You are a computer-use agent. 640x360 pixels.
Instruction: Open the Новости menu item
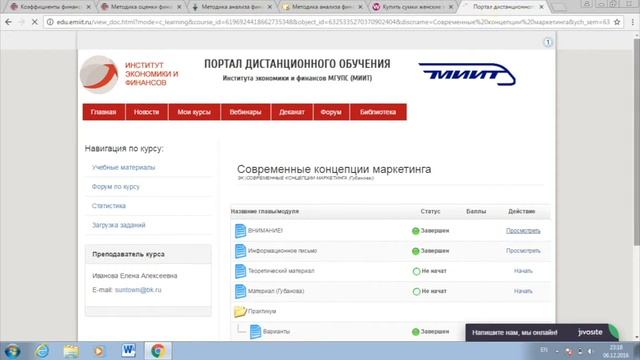[147, 112]
